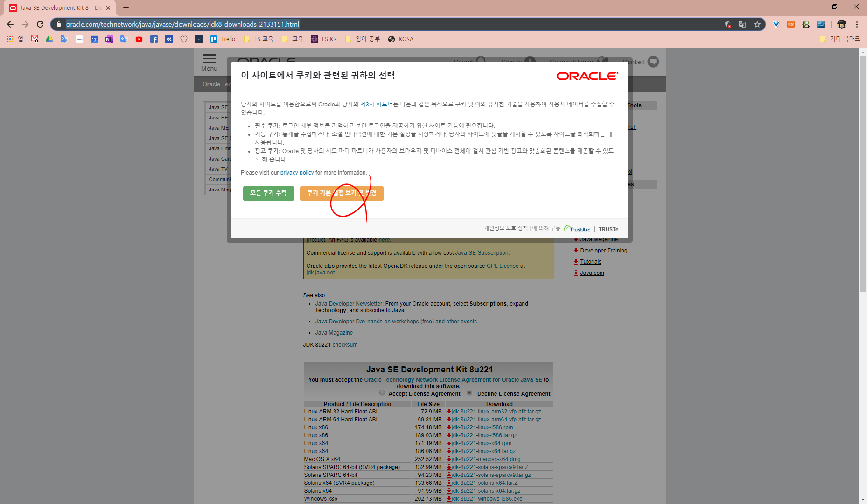Click the site lock icon in address bar
Image resolution: width=867 pixels, height=504 pixels.
59,24
